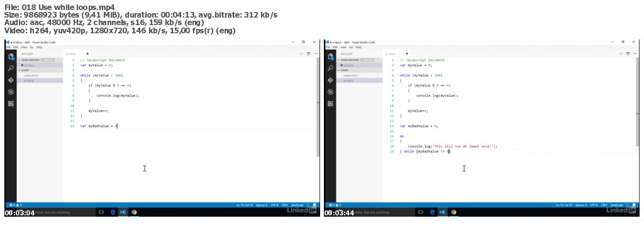Open Edit menu in left frame

(15, 47)
